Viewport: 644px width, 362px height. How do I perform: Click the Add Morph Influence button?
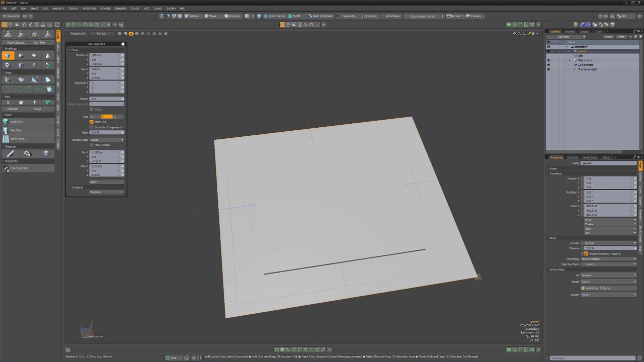[x=609, y=288]
